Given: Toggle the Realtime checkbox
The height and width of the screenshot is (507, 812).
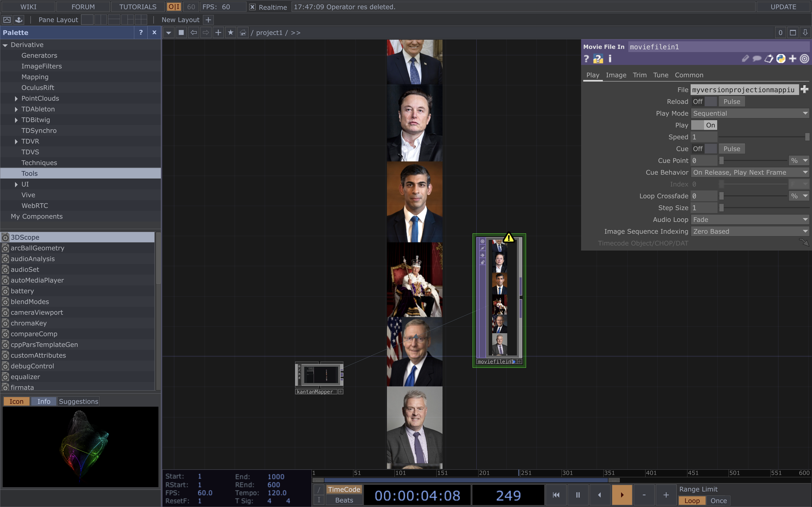Looking at the screenshot, I should click(253, 7).
